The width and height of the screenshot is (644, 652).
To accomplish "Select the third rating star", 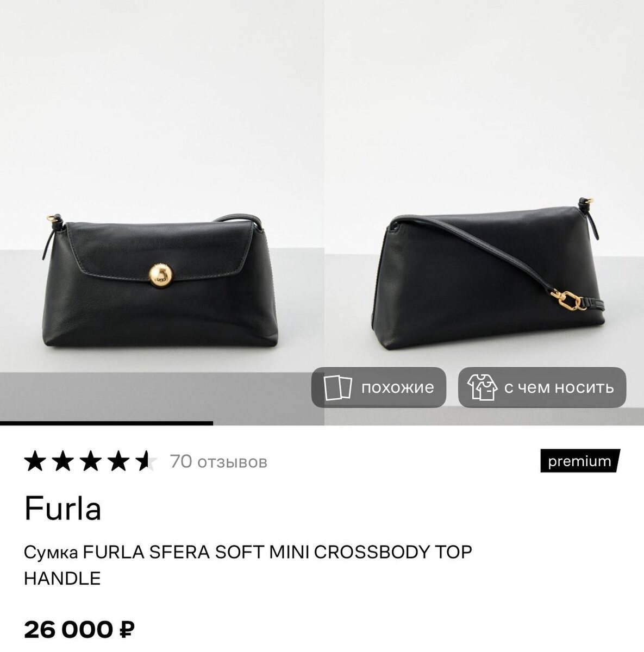I will click(90, 461).
